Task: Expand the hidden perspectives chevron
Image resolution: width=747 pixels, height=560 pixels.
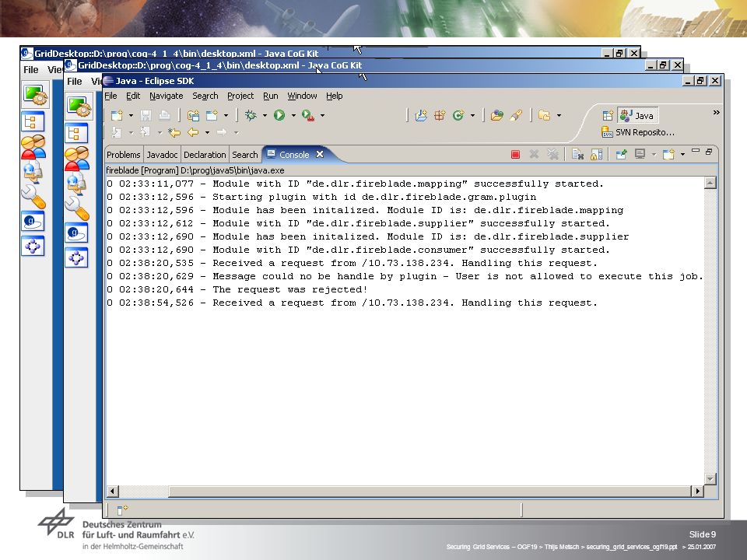Action: pyautogui.click(x=716, y=113)
